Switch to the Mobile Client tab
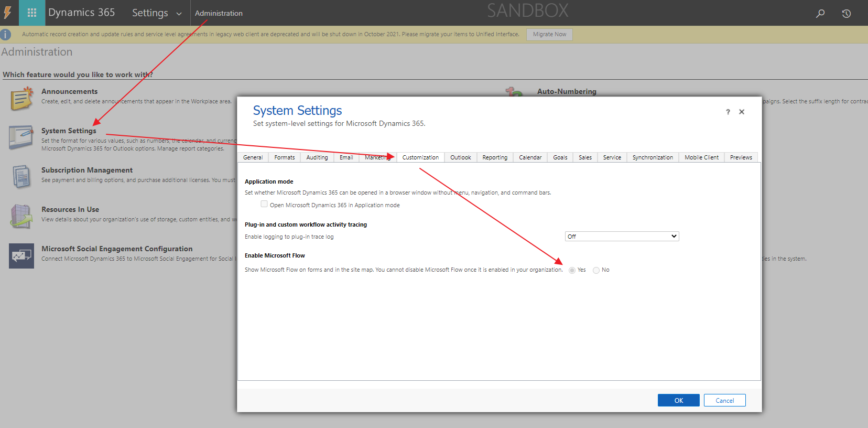 coord(702,157)
